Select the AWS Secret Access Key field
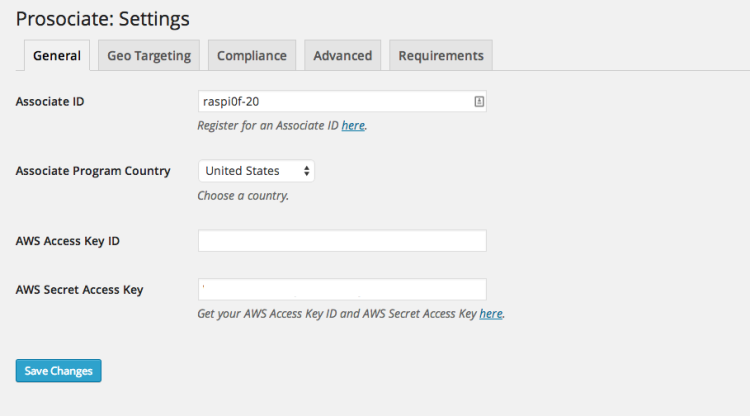Viewport: 750px width, 416px height. pos(342,289)
